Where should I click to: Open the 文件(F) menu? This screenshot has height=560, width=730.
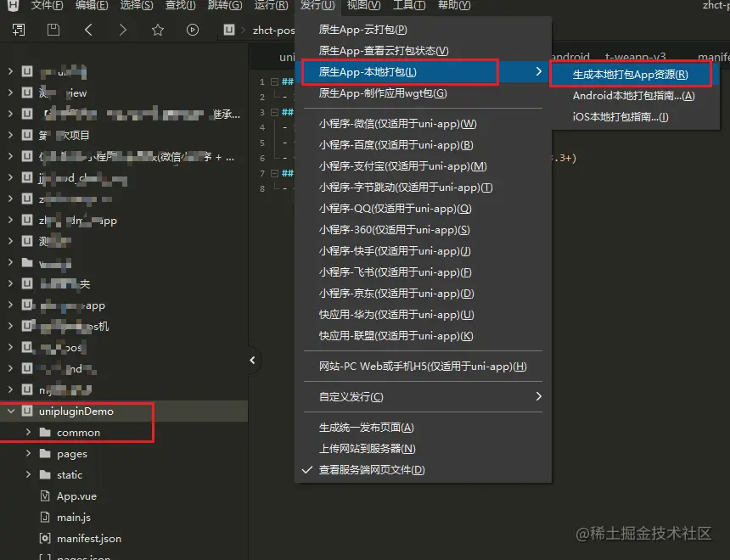(x=47, y=6)
